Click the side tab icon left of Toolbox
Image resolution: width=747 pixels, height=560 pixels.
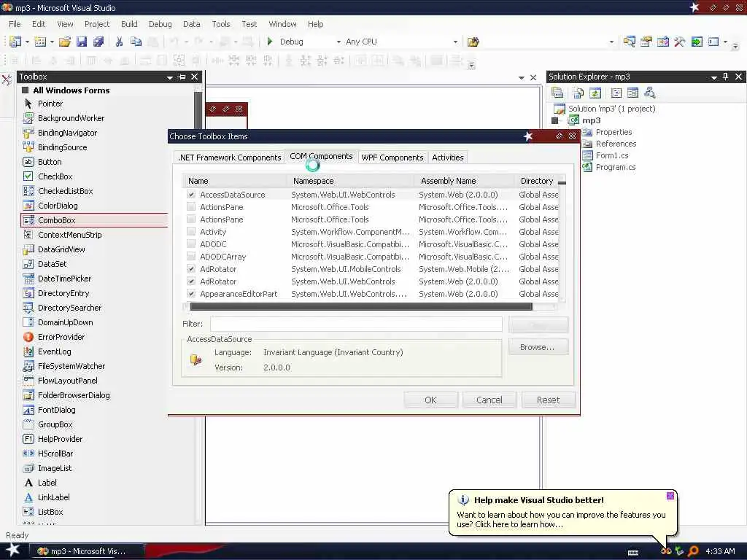pyautogui.click(x=7, y=79)
